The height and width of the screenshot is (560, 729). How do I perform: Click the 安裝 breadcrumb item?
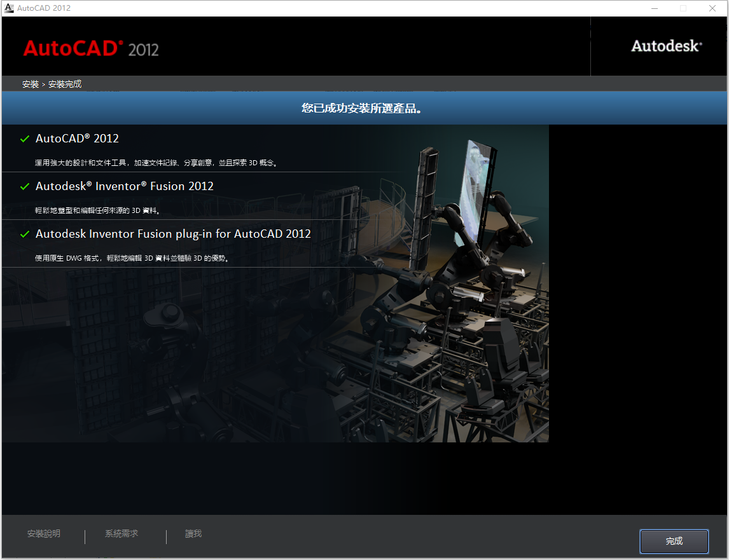pos(31,84)
